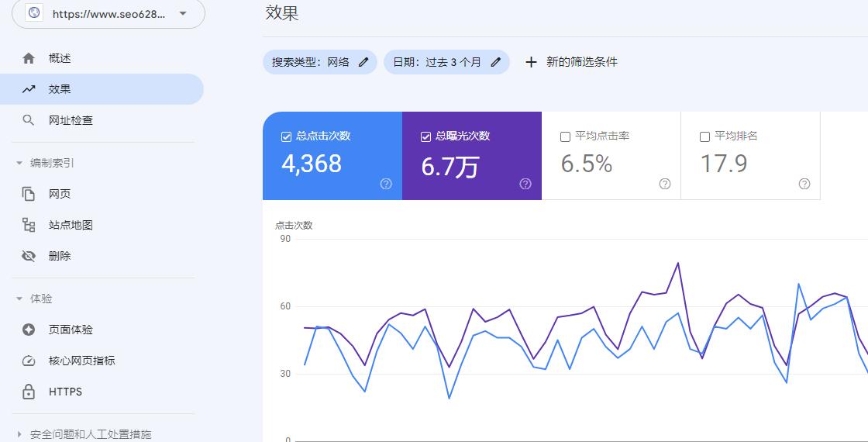Image resolution: width=868 pixels, height=442 pixels.
Task: Uncheck the 总点击次数 checkbox
Action: 286,136
